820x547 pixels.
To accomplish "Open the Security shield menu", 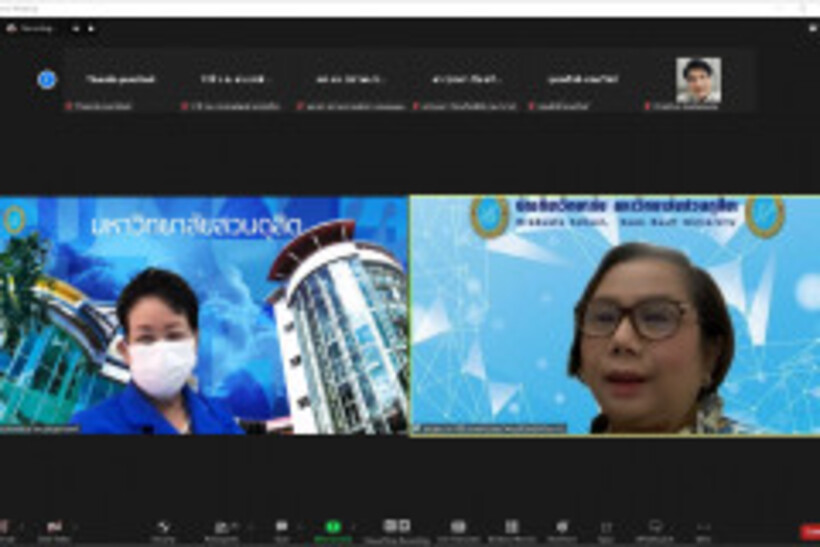I will tap(163, 530).
